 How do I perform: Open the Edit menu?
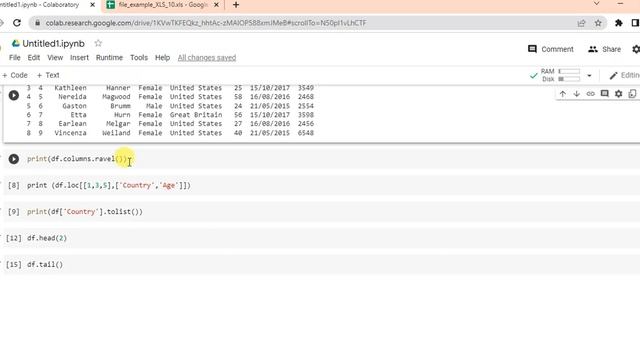pos(33,58)
